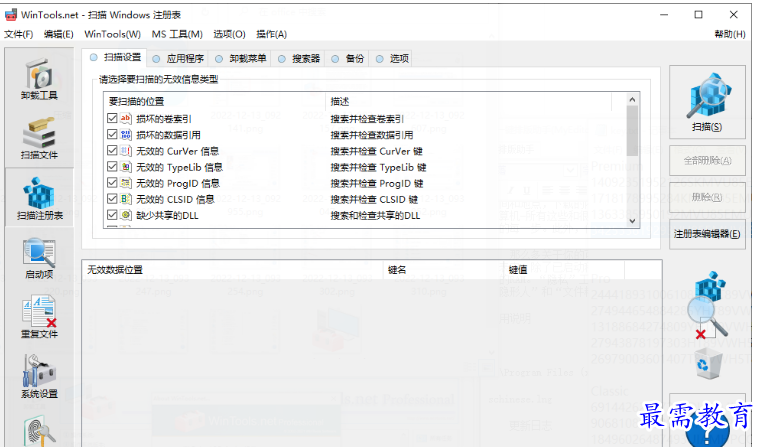This screenshot has height=447, width=761.
Task: Click the text 搜索并检查数据引用
Action: [372, 135]
